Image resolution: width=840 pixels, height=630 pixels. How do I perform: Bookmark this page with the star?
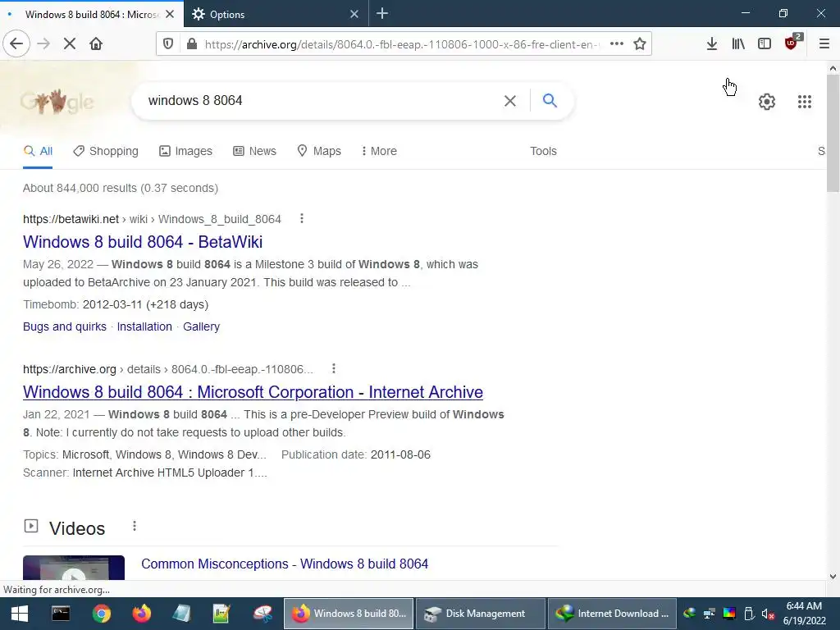(640, 44)
